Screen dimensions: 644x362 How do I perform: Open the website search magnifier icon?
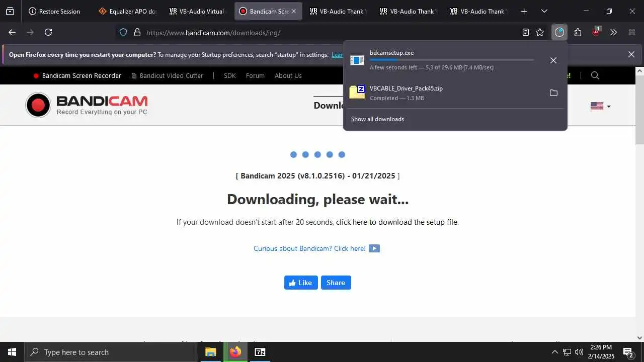pyautogui.click(x=595, y=75)
